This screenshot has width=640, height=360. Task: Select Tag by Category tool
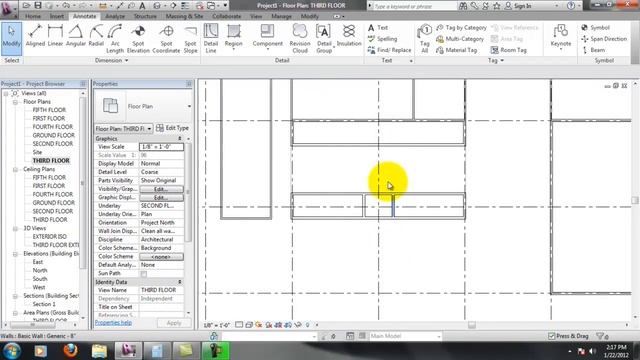(461, 27)
